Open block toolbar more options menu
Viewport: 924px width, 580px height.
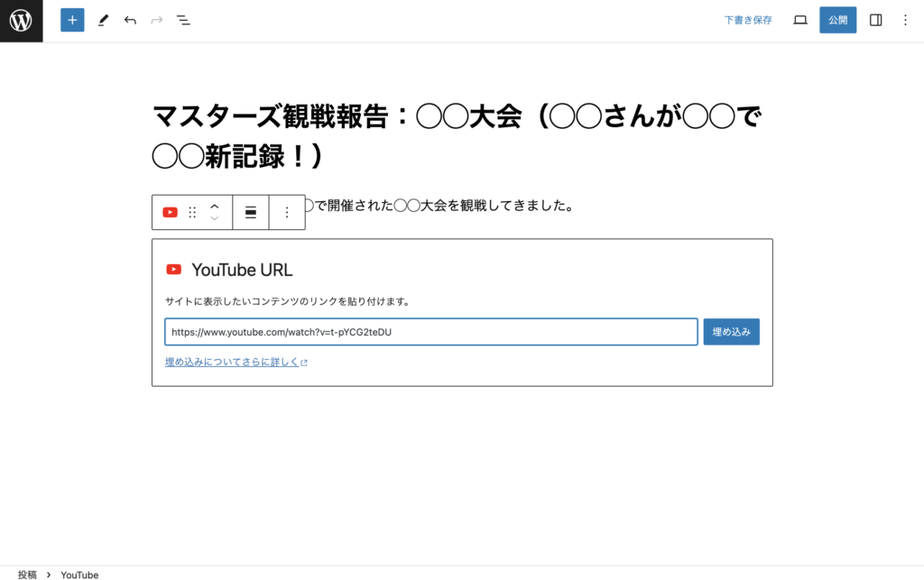[x=287, y=213]
